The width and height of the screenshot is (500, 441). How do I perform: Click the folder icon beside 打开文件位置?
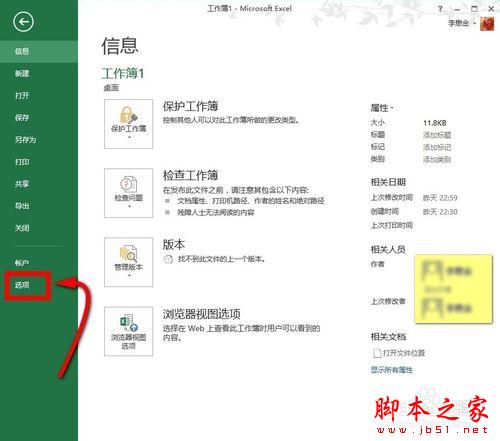coord(377,353)
